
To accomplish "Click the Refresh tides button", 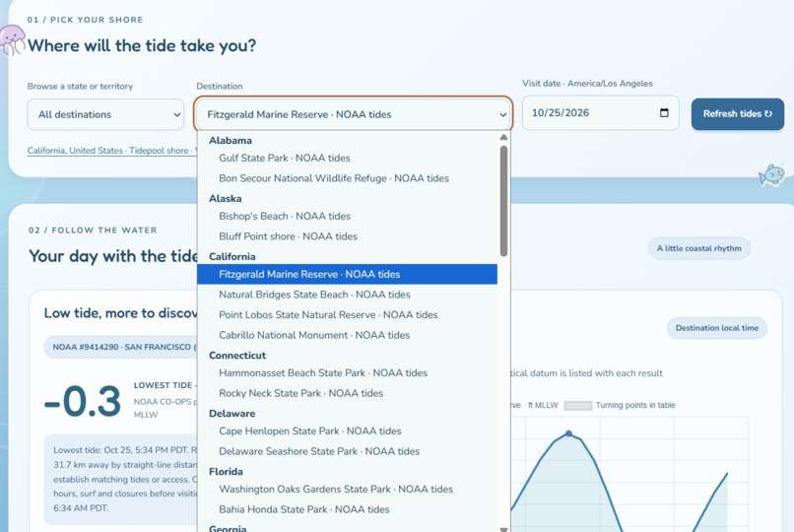I will click(x=737, y=114).
